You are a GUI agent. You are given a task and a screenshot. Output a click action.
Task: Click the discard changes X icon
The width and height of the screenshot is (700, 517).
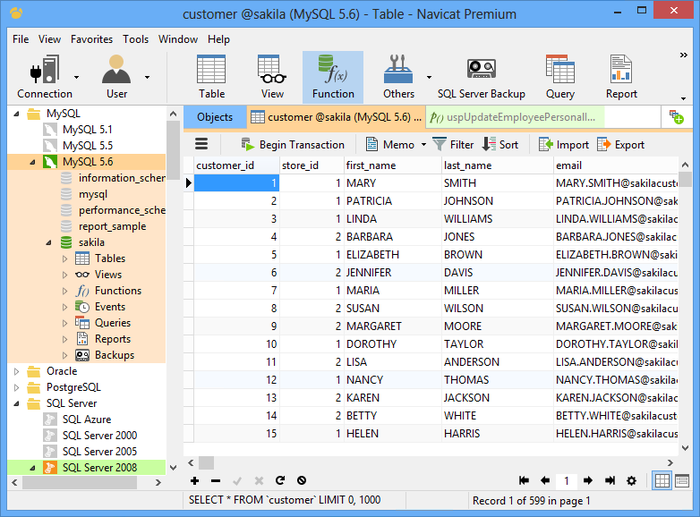pos(258,480)
